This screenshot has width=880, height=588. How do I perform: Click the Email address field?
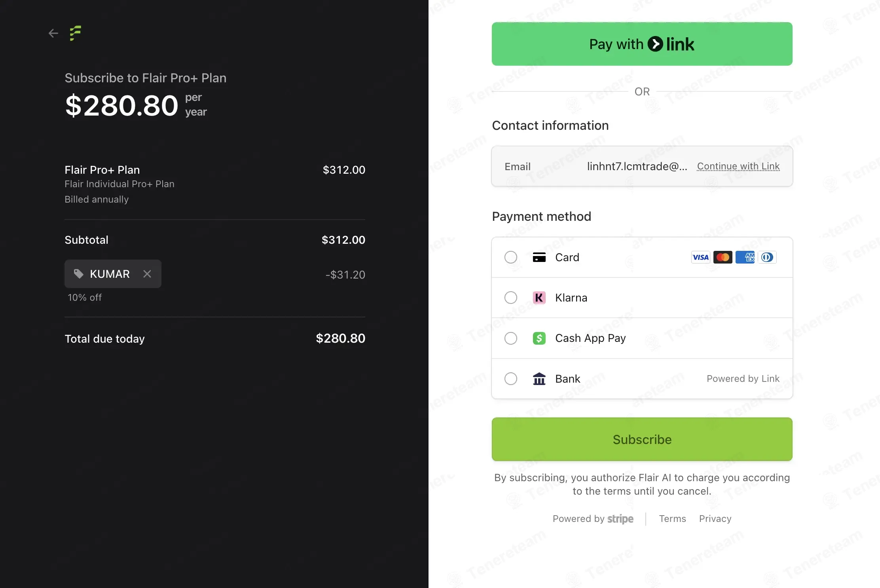tap(636, 166)
